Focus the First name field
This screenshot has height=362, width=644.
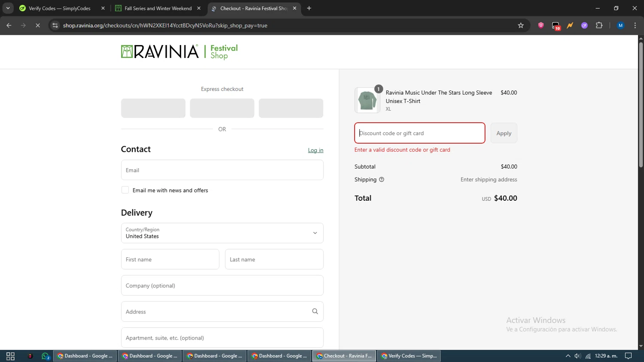tap(170, 259)
